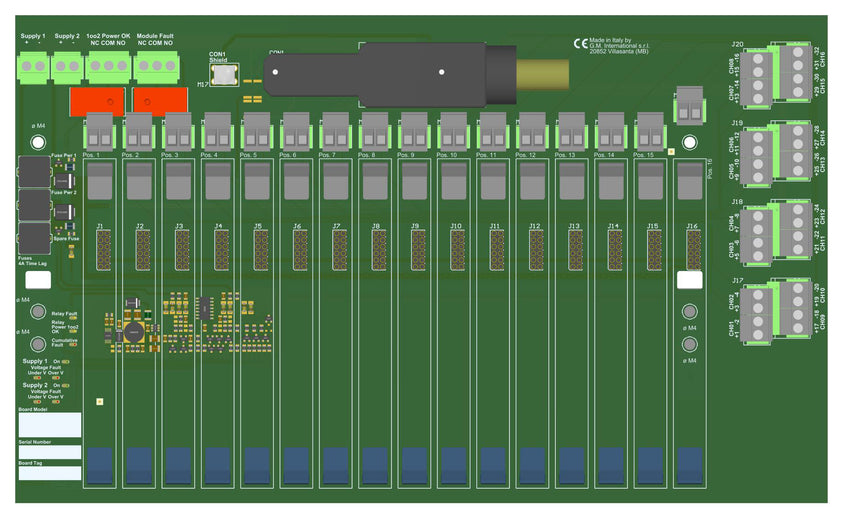Select the J17 terminal block connector
The width and height of the screenshot is (850, 509).
pyautogui.click(x=776, y=310)
